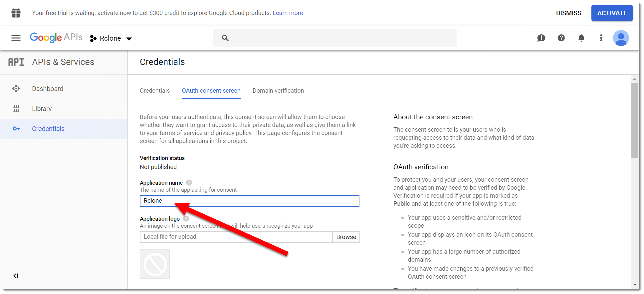The image size is (644, 294).
Task: Select Credentials in the sidebar
Action: (64, 129)
